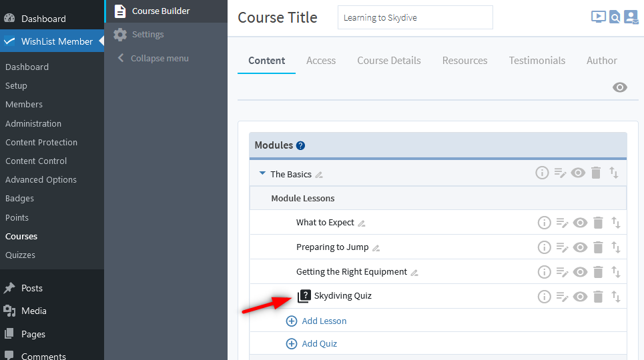Collapse The Basics module triangle

pyautogui.click(x=262, y=174)
